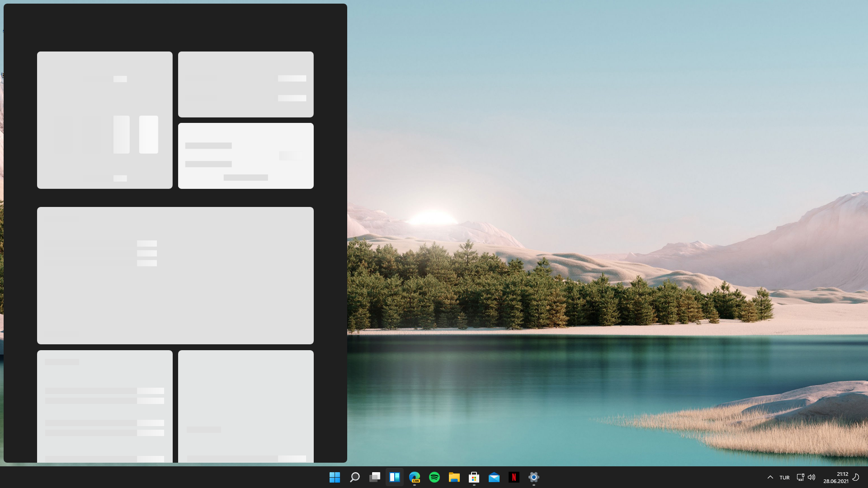Open Settings gear in taskbar

[534, 477]
